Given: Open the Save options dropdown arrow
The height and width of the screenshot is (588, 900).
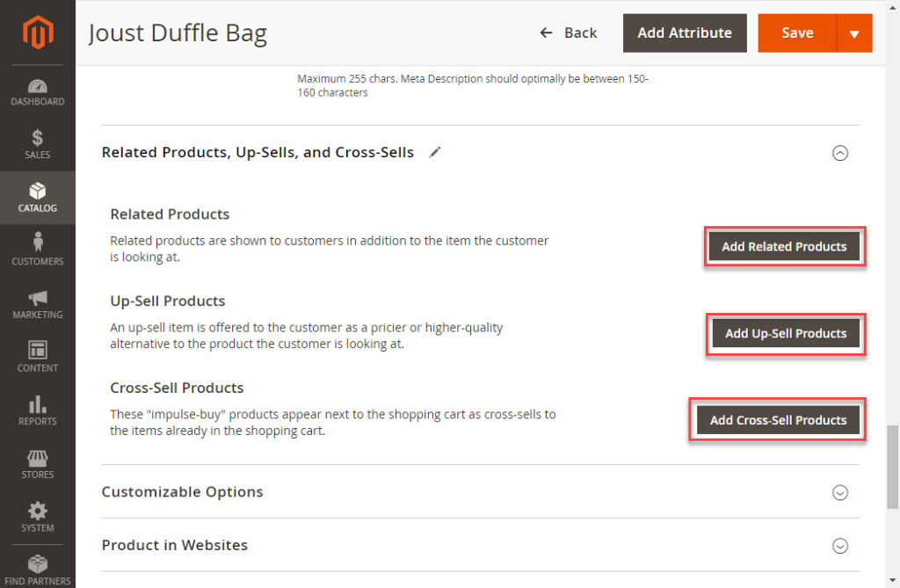Looking at the screenshot, I should tap(854, 33).
